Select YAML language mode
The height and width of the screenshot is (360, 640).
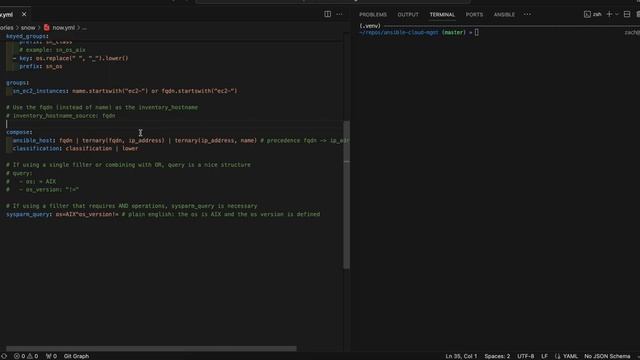pyautogui.click(x=567, y=356)
